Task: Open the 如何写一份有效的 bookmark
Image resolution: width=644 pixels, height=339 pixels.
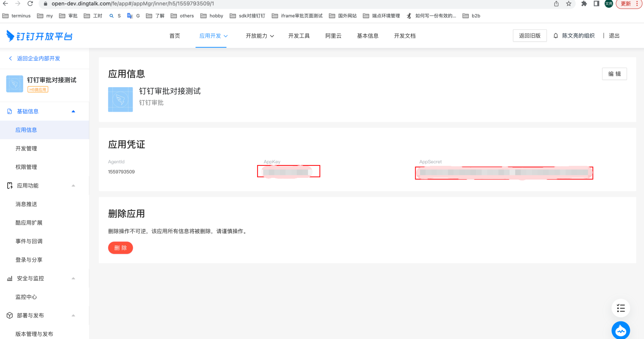Action: (431, 16)
